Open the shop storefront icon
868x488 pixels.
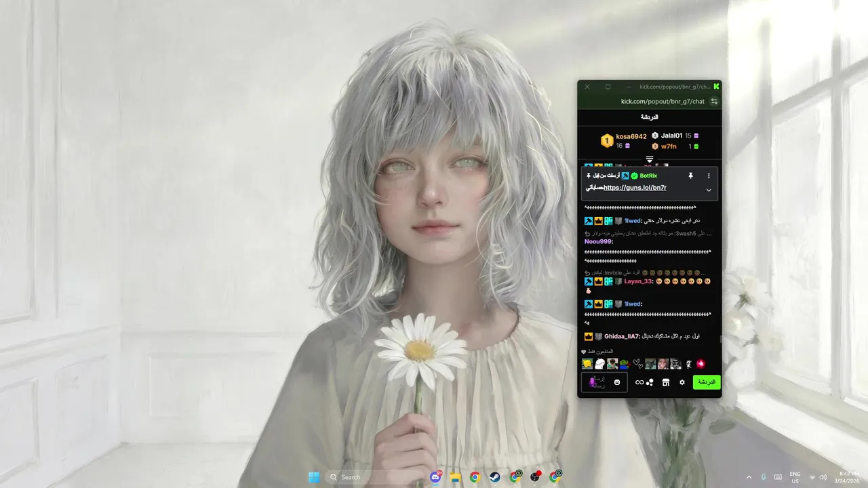[666, 382]
